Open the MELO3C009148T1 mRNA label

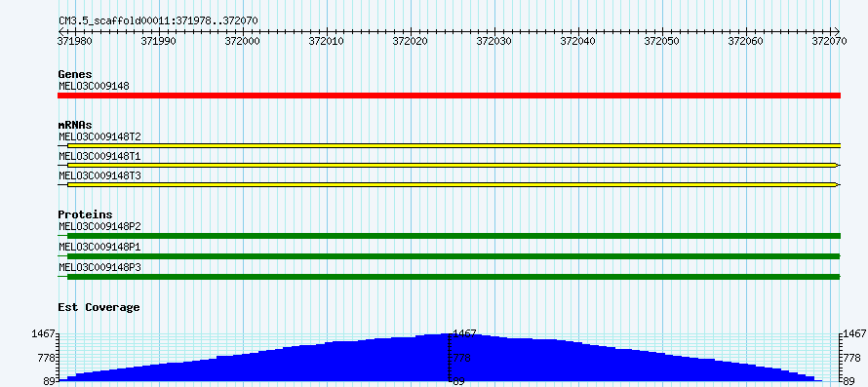[x=100, y=156]
